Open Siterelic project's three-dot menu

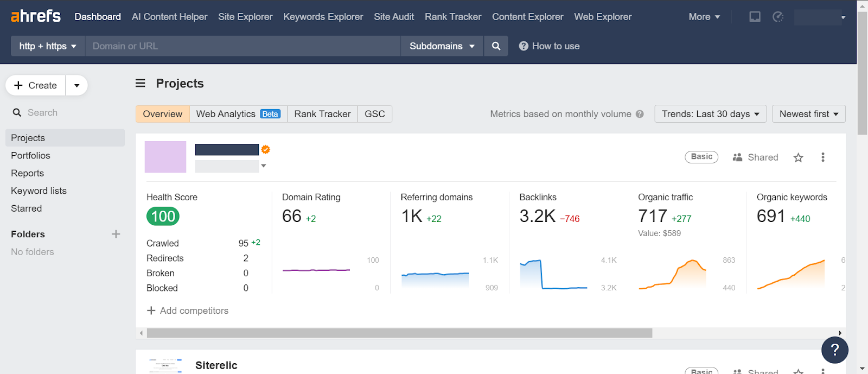coord(823,371)
